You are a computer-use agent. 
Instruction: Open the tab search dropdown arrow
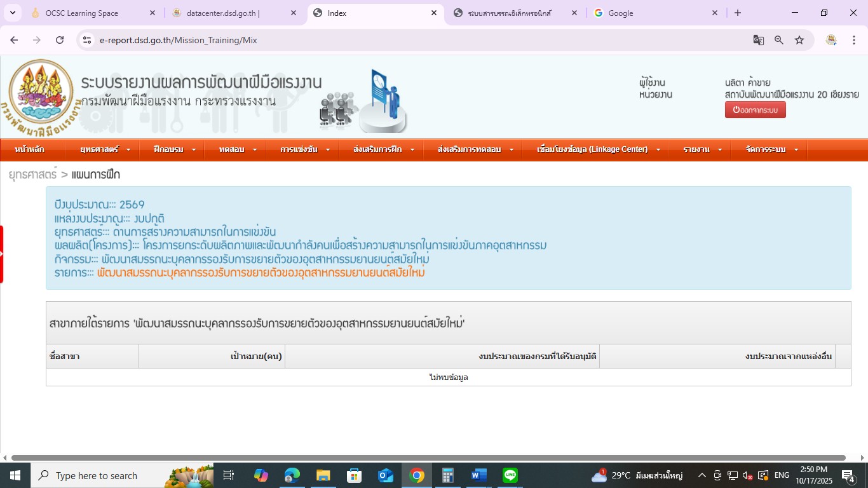click(13, 13)
